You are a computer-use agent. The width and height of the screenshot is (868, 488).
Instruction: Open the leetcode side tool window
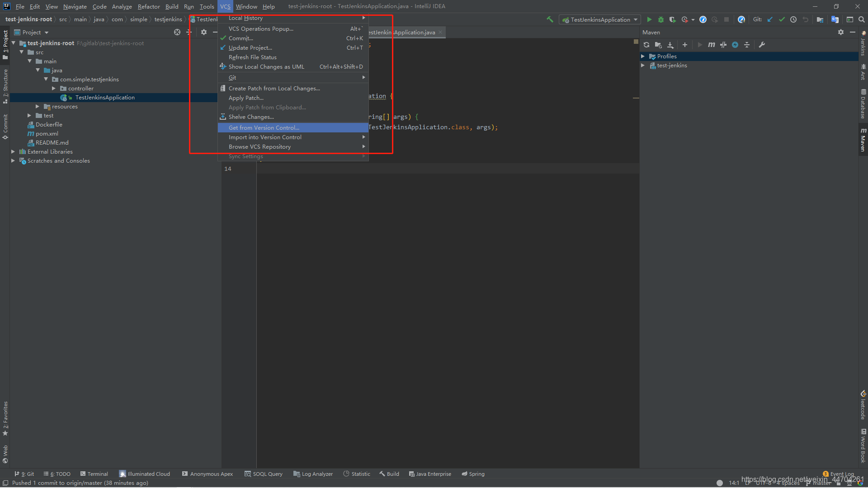tap(863, 405)
